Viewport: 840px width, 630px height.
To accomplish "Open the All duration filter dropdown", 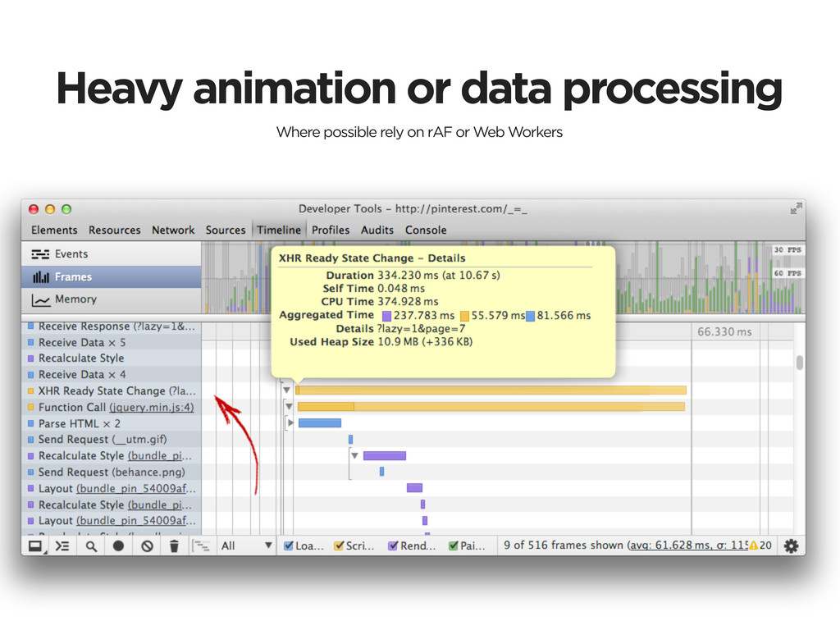I will (246, 546).
